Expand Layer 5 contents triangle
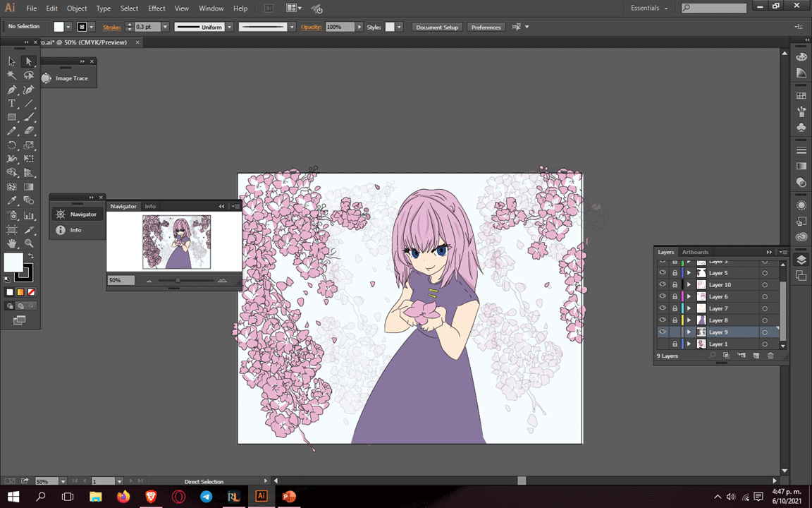The image size is (812, 508). (689, 272)
